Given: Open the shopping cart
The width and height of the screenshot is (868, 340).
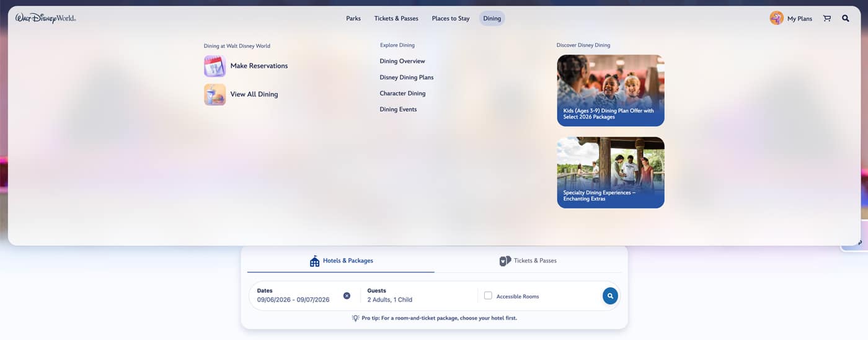Looking at the screenshot, I should (x=827, y=19).
